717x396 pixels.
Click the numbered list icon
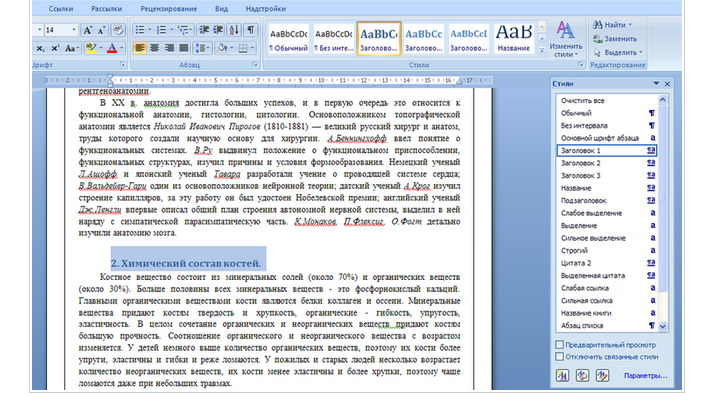(x=161, y=30)
